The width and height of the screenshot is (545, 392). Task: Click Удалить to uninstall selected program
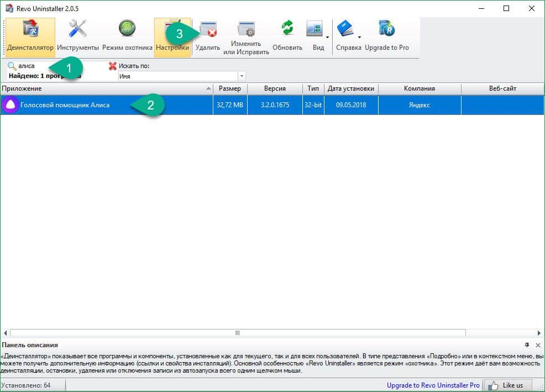coord(208,37)
